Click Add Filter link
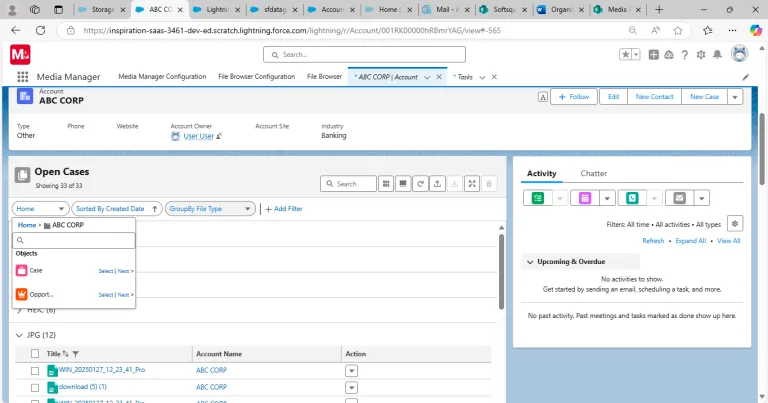The height and width of the screenshot is (403, 768). click(284, 209)
